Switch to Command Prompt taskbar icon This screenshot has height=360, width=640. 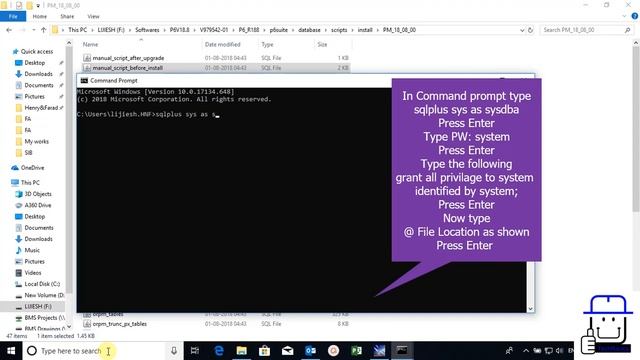pos(402,351)
